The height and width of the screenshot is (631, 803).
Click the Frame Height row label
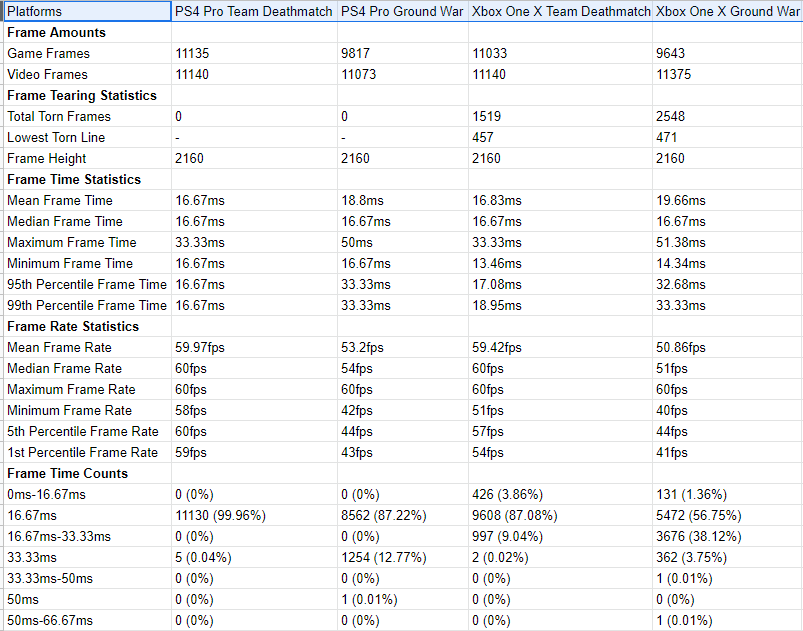[47, 158]
